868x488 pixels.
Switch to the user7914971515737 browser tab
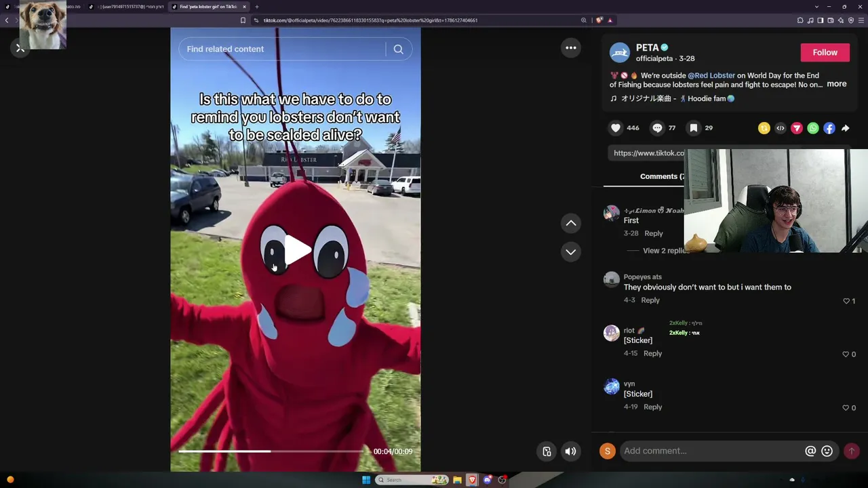click(127, 7)
